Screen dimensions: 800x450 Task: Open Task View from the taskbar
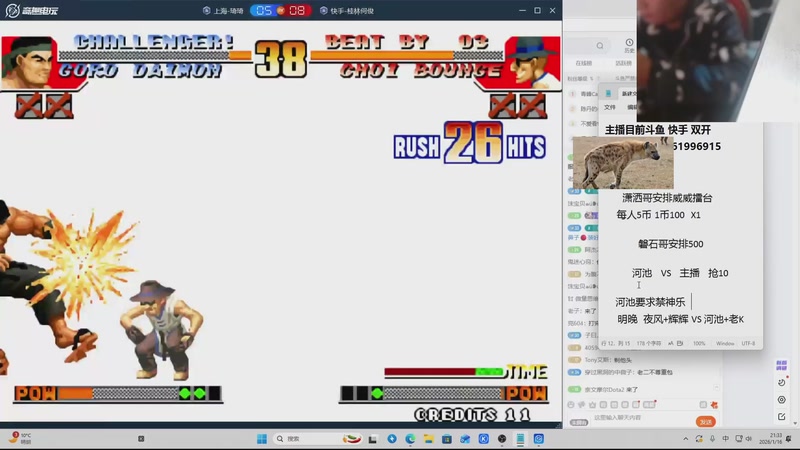[x=373, y=439]
